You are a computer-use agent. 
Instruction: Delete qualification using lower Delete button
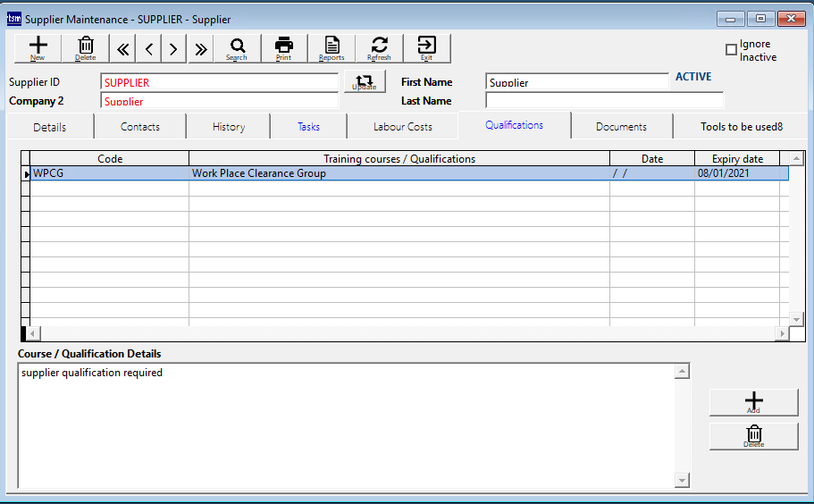click(x=753, y=436)
